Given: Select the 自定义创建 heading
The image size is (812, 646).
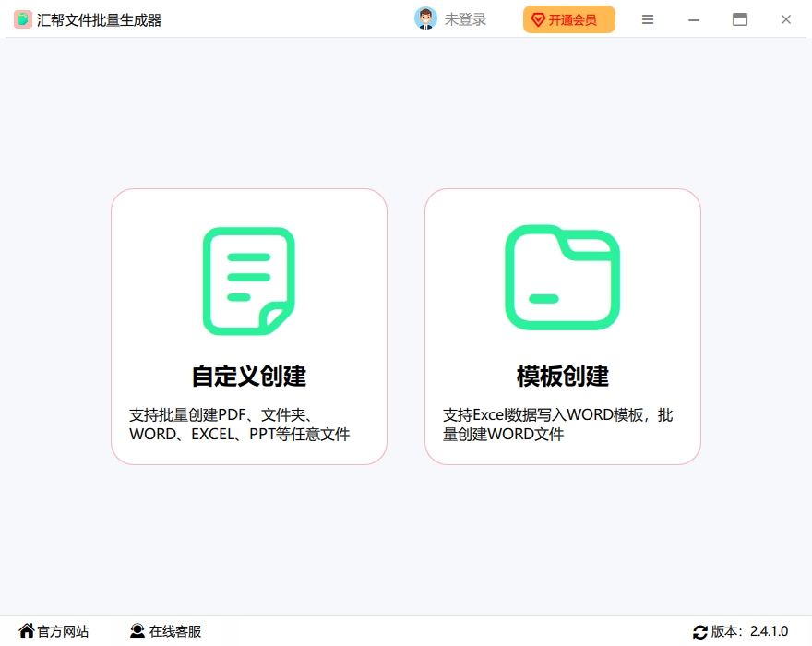Looking at the screenshot, I should click(249, 377).
